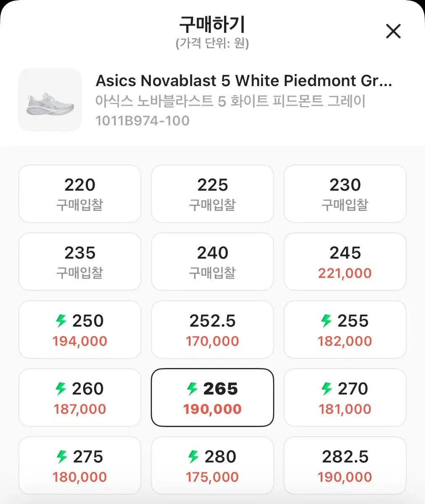The height and width of the screenshot is (504, 425).
Task: Choose size 235 구매입찰 tile
Action: click(80, 262)
